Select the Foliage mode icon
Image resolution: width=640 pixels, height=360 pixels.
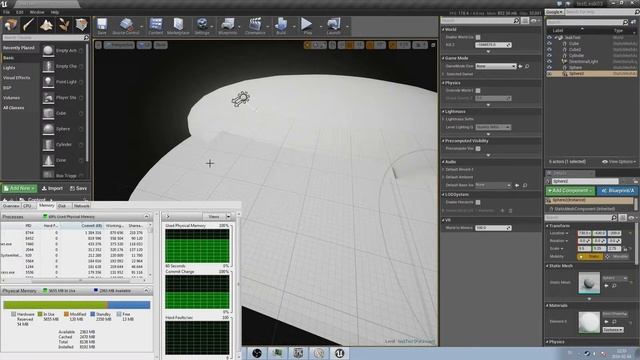(x=64, y=25)
